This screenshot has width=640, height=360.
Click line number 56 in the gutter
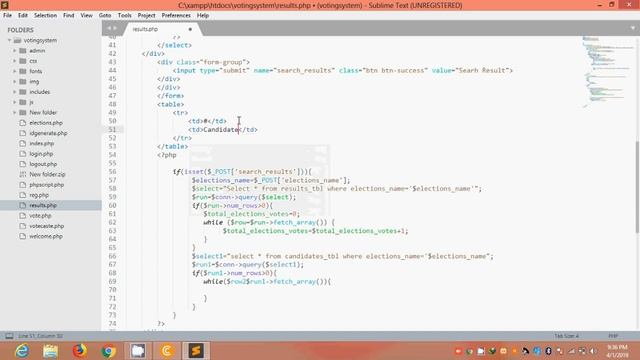click(112, 172)
